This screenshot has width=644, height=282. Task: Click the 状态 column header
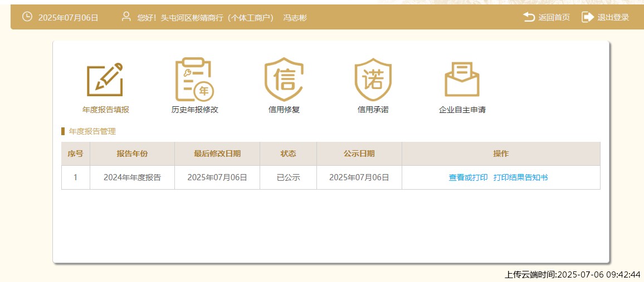coord(289,154)
